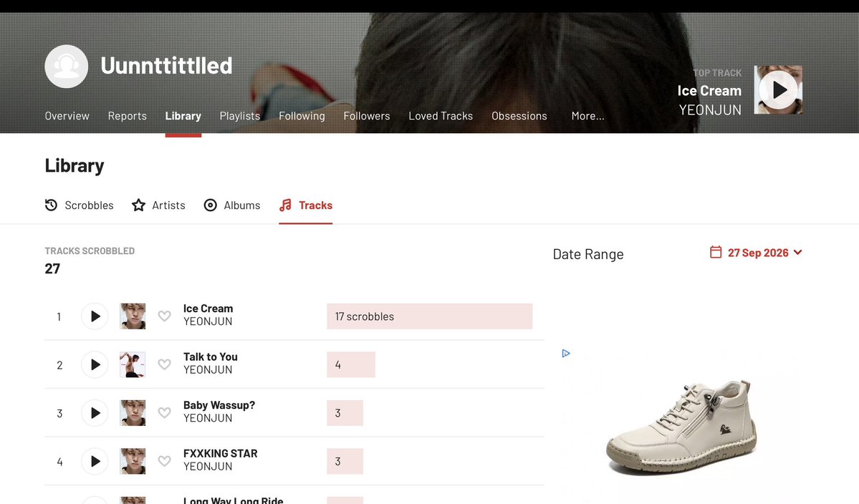This screenshot has height=504, width=859.
Task: Go to the Loved Tracks tab
Action: [x=441, y=116]
